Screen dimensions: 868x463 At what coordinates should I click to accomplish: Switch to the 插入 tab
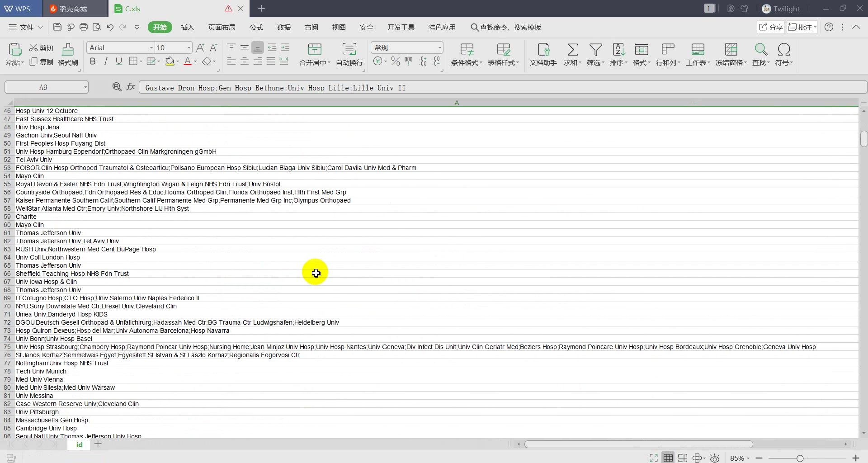[187, 27]
